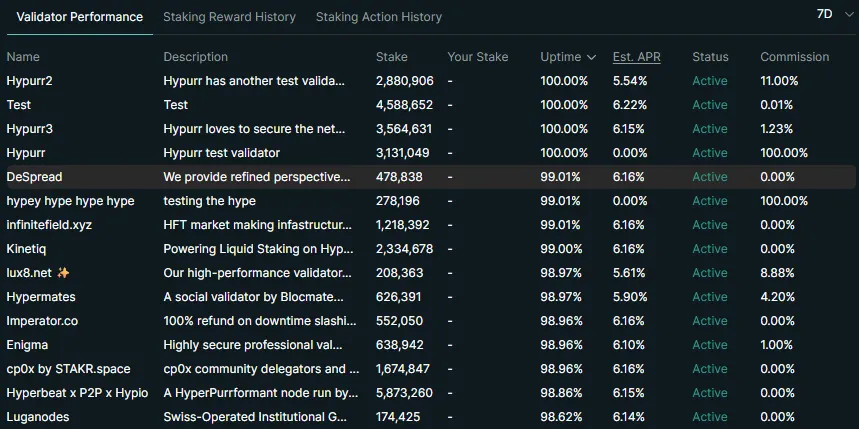Viewport: 859px width, 429px height.
Task: Click the Status column header
Action: click(710, 57)
